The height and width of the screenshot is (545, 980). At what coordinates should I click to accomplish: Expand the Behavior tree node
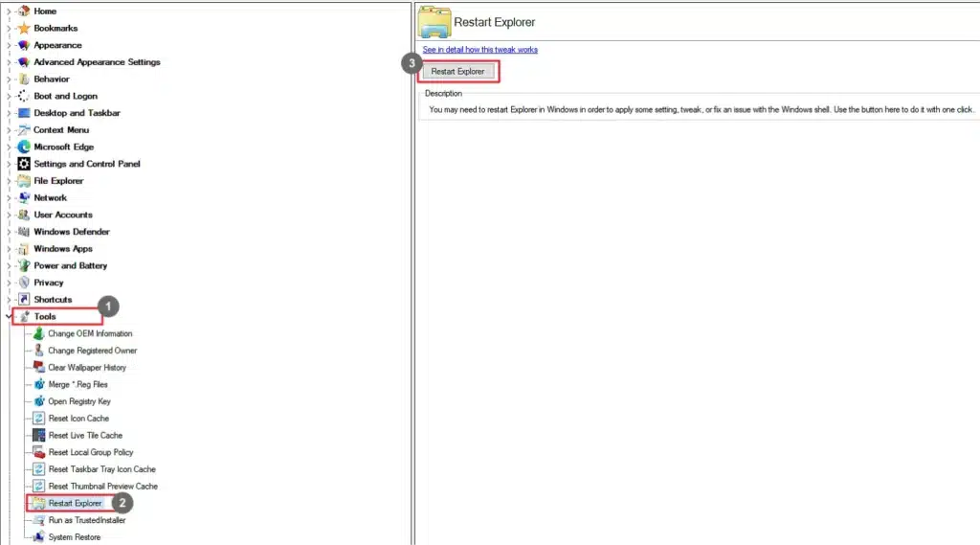pyautogui.click(x=8, y=79)
